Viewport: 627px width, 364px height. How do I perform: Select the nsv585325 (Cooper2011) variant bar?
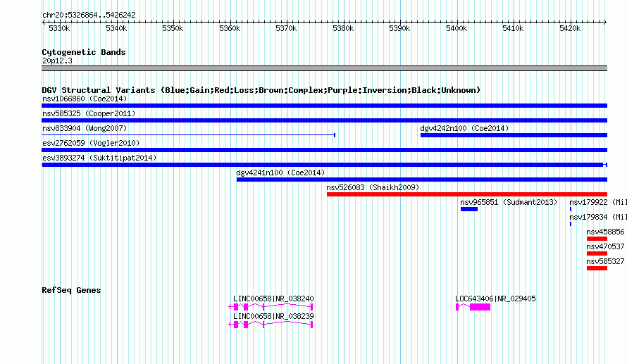[324, 120]
